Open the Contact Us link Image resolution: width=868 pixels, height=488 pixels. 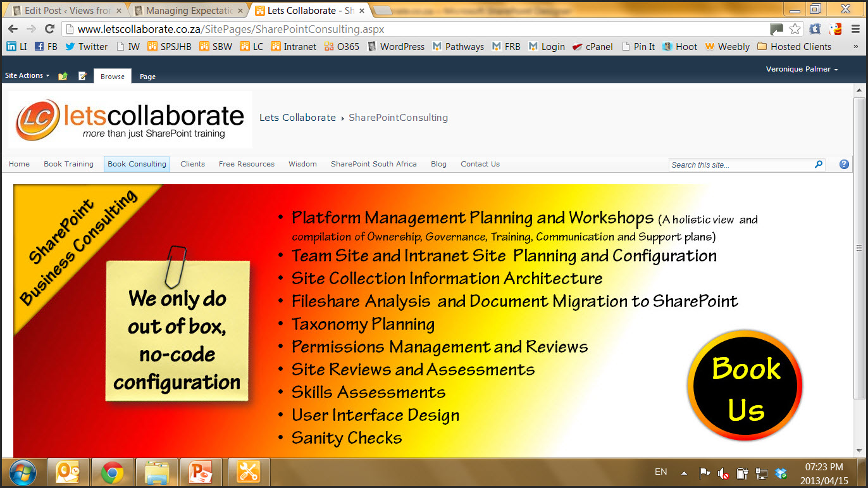click(480, 164)
